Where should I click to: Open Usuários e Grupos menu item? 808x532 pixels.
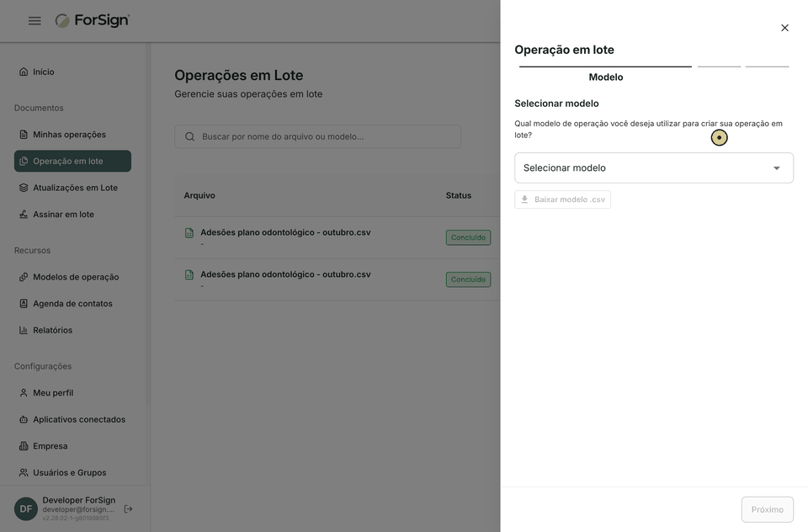click(x=72, y=473)
